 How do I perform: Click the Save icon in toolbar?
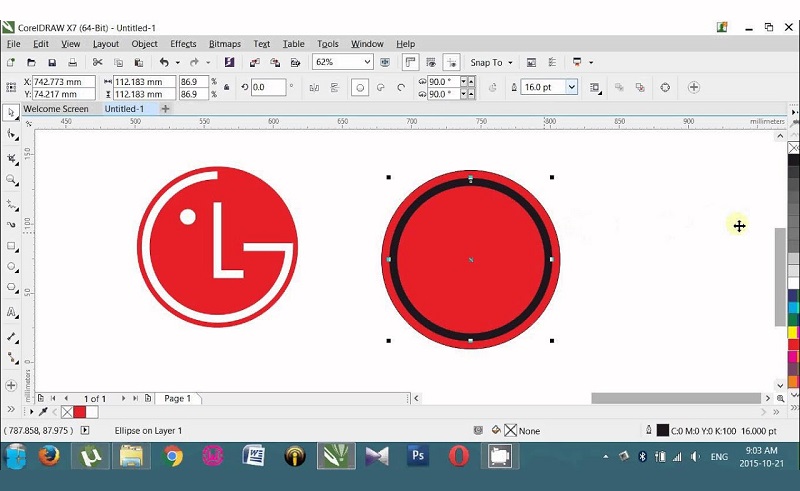(51, 62)
